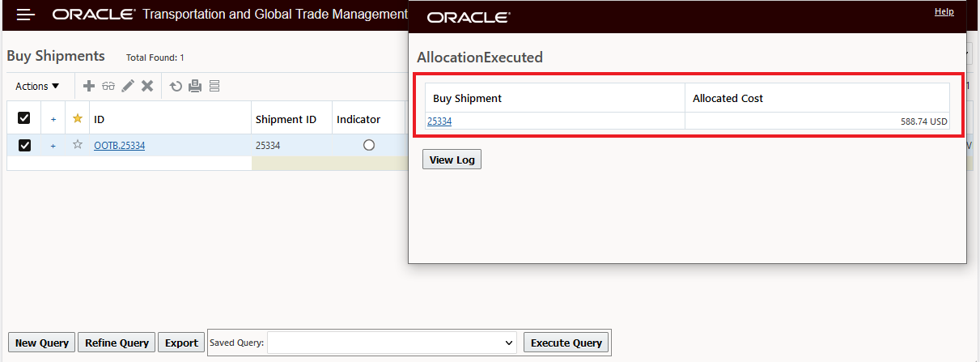
Task: Click the Shipment ID cell 25334
Action: (268, 146)
